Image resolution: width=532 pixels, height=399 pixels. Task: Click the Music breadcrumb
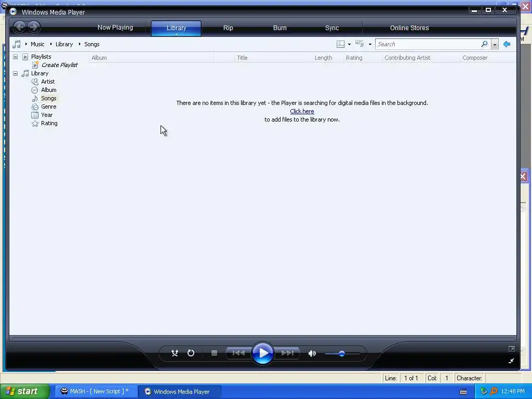click(x=37, y=44)
